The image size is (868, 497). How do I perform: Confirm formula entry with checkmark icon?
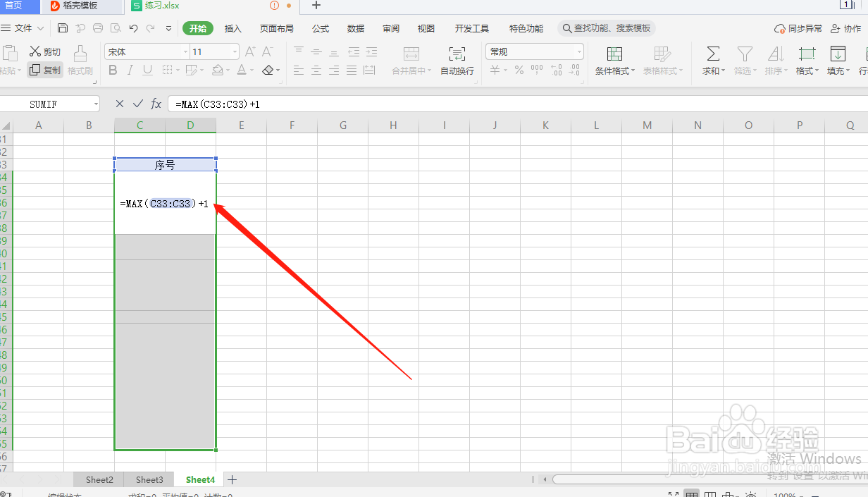pos(138,104)
